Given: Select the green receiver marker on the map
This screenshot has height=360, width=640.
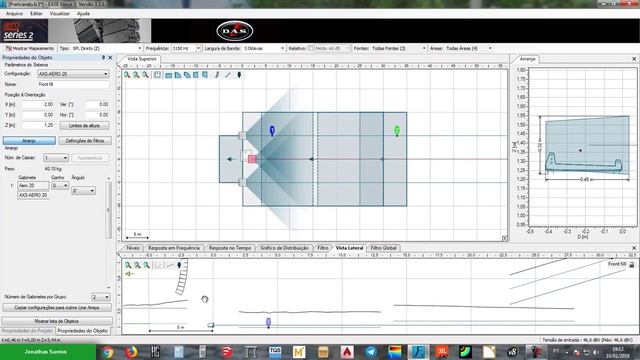Looking at the screenshot, I should click(x=397, y=131).
